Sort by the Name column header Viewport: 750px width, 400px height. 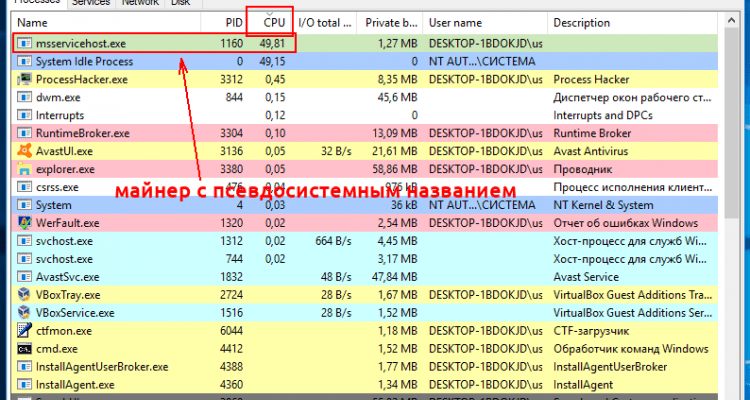pyautogui.click(x=106, y=22)
